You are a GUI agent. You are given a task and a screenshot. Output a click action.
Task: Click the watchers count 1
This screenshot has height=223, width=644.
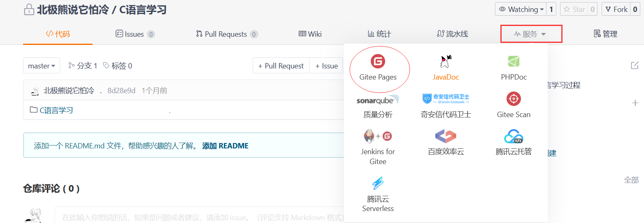point(551,9)
